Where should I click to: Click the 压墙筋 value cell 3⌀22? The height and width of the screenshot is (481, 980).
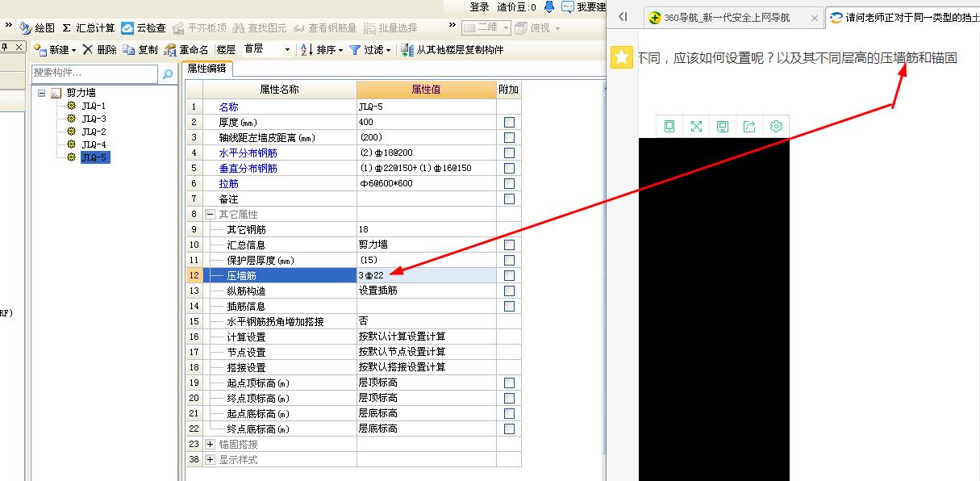(427, 275)
